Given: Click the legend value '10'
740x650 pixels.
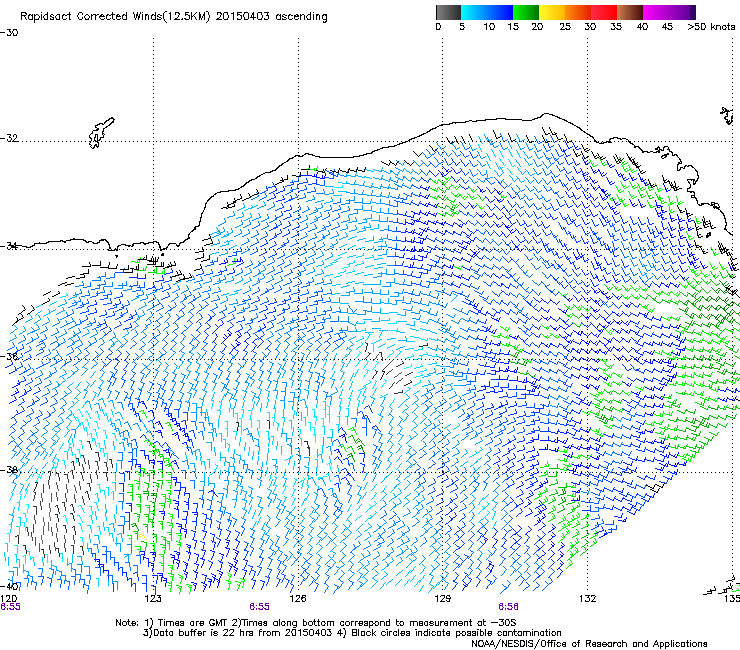Looking at the screenshot, I should coord(489,27).
